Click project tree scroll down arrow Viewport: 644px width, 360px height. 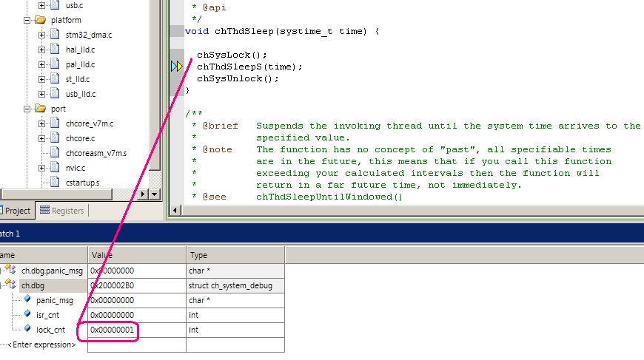click(155, 194)
